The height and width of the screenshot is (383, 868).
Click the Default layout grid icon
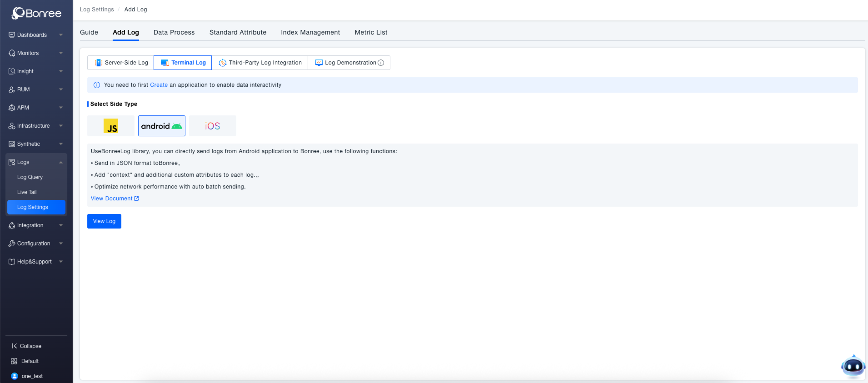[x=14, y=361]
